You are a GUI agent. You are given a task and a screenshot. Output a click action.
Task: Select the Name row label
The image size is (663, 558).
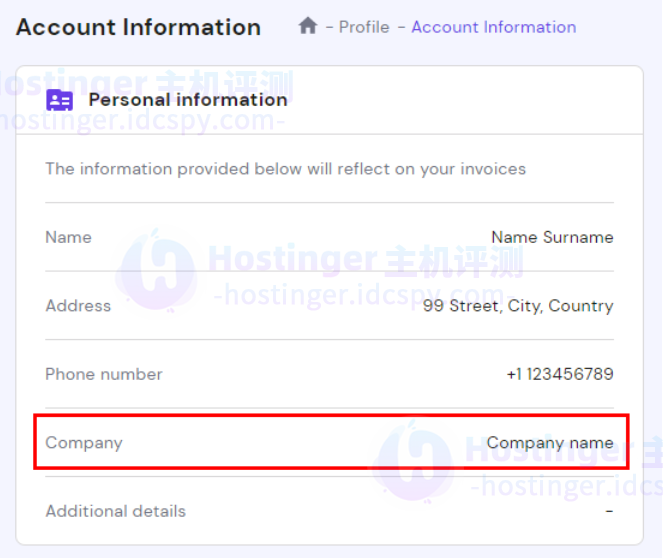68,237
